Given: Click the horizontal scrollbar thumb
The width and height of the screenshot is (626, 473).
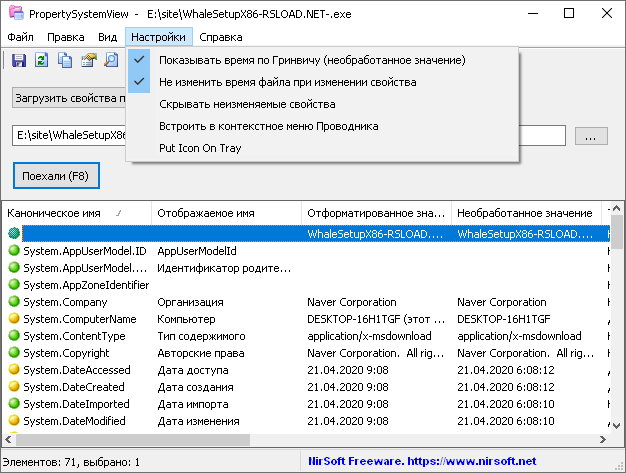Looking at the screenshot, I should [133, 439].
